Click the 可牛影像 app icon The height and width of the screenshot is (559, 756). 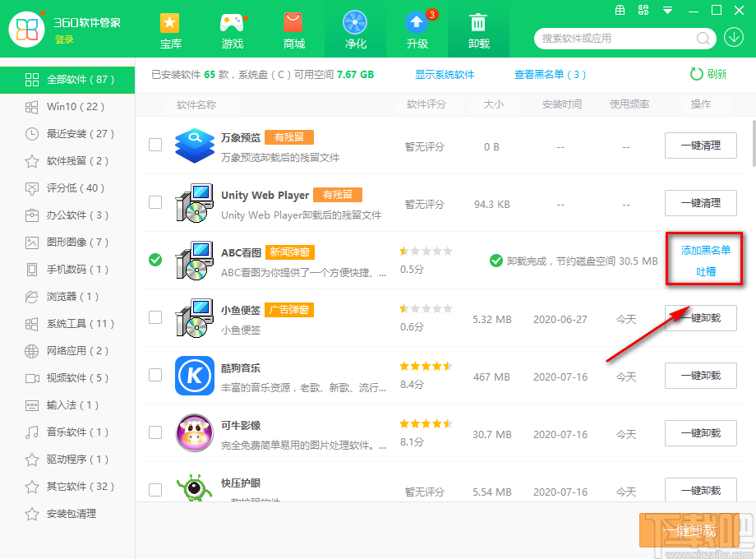195,433
